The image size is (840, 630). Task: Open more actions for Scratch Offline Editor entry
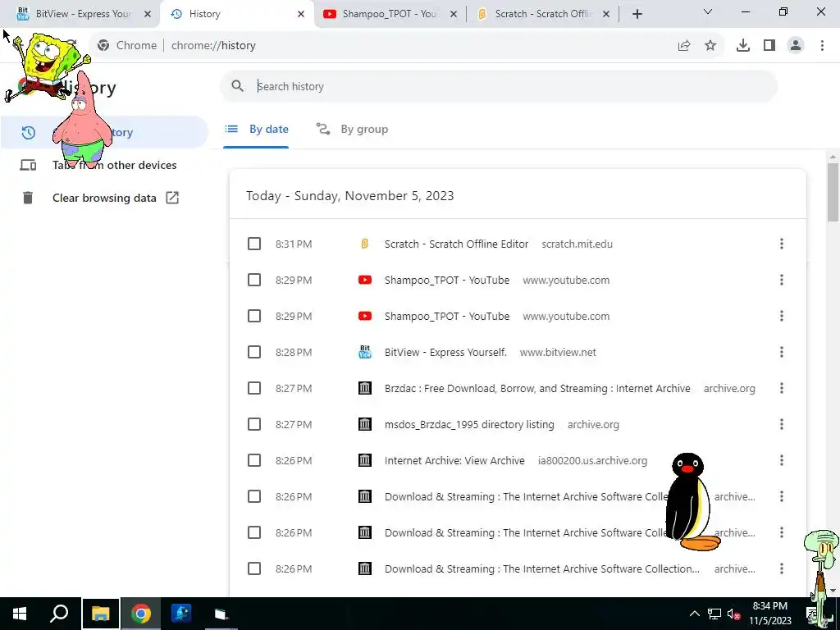point(782,244)
